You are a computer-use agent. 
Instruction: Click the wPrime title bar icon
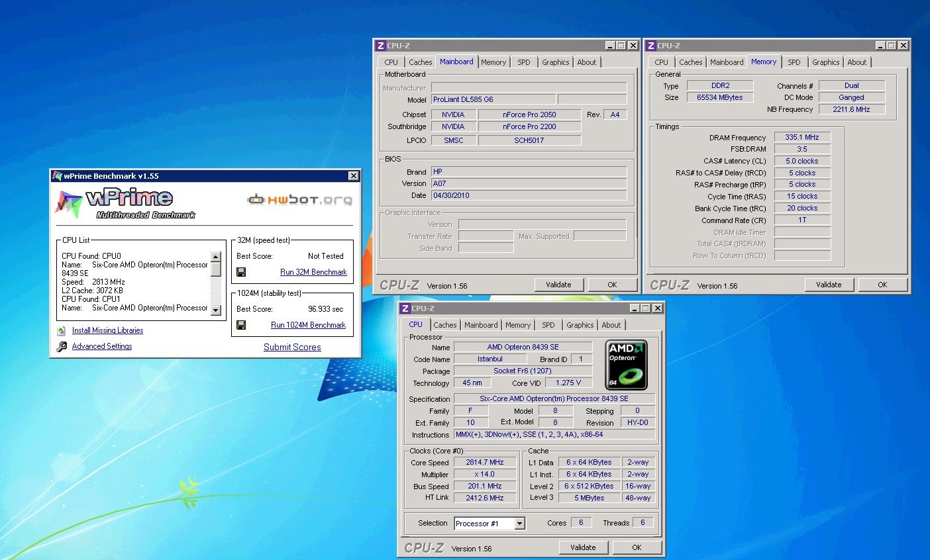[x=58, y=176]
